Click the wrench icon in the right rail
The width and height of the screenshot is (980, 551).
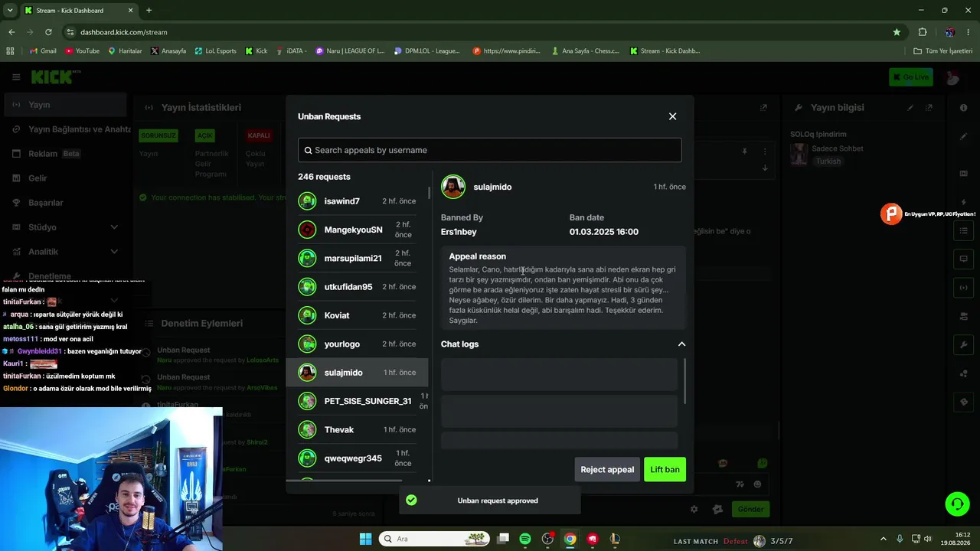click(964, 345)
